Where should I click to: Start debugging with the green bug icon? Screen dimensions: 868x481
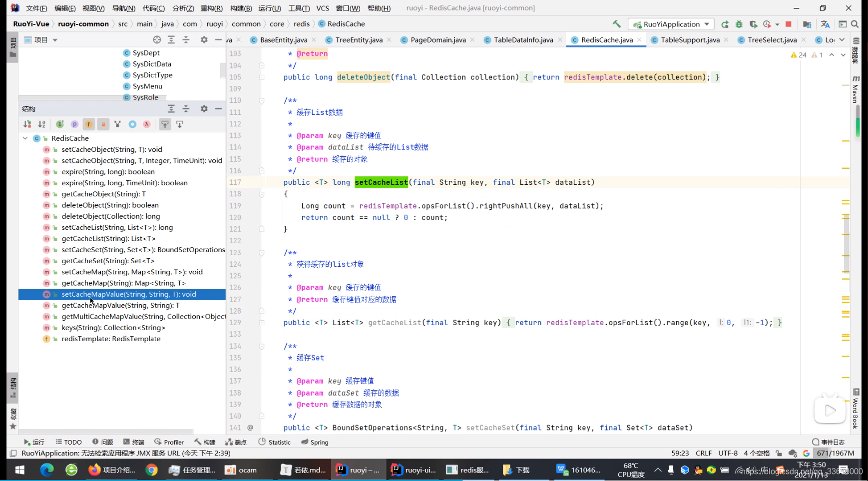coord(739,24)
